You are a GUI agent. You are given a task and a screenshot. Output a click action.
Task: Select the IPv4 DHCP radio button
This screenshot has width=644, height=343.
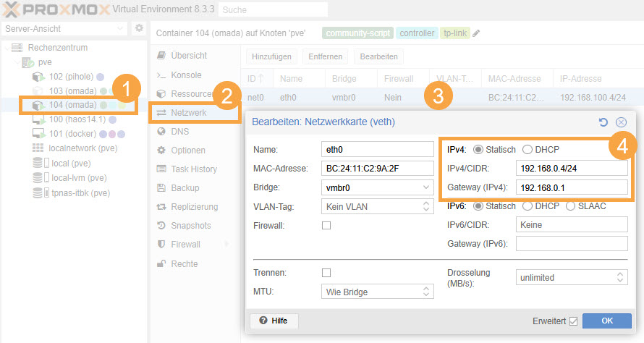click(528, 149)
